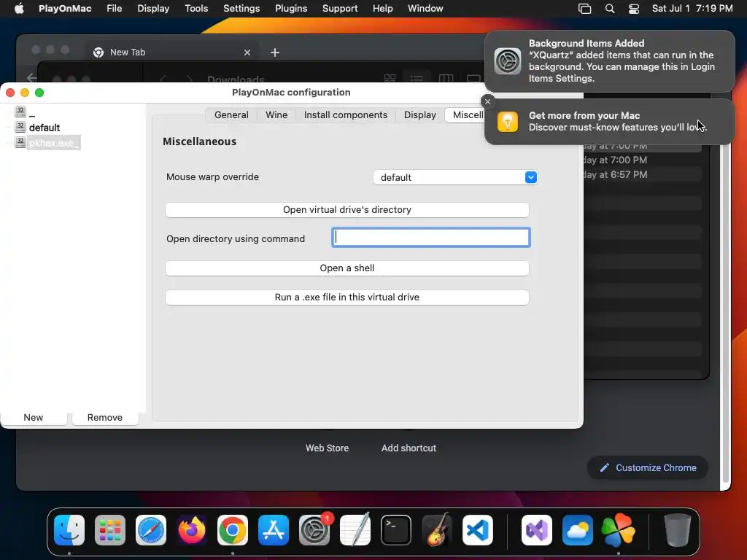
Task: Switch to Google Chrome in the Dock
Action: pos(233,530)
